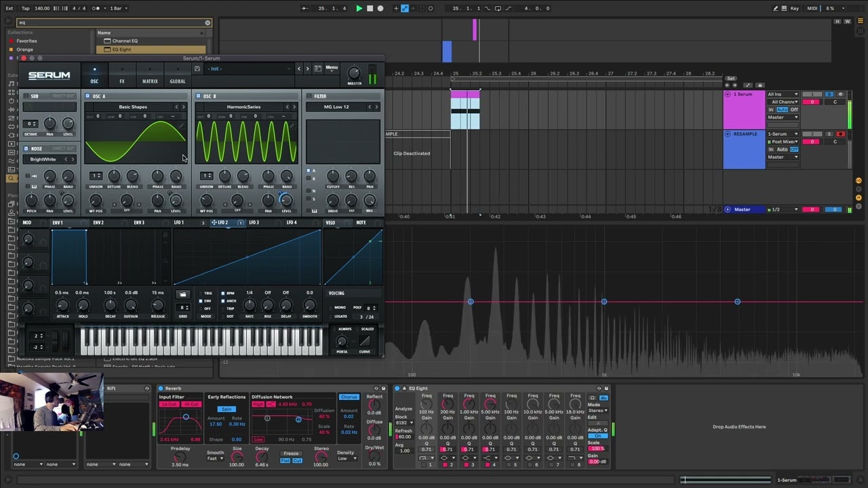Screen dimensions: 868x488
Task: Open Serum track All Ins input dropdown
Action: click(x=783, y=94)
